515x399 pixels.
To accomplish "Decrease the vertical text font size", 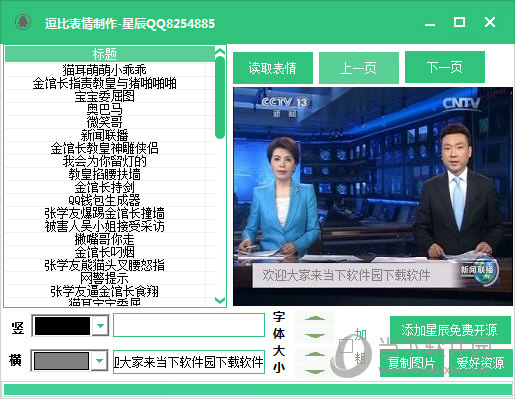I will 315,335.
